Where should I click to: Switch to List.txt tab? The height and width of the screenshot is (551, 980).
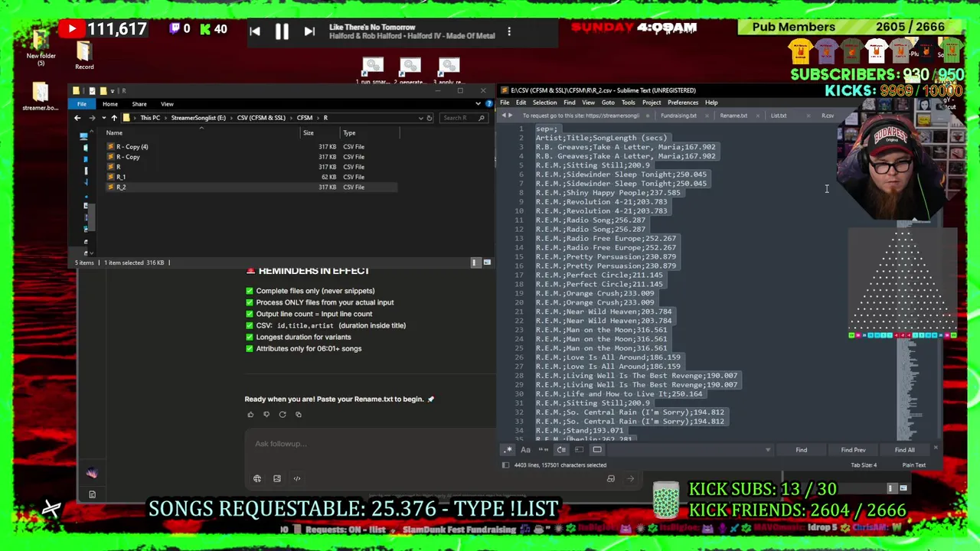(779, 116)
